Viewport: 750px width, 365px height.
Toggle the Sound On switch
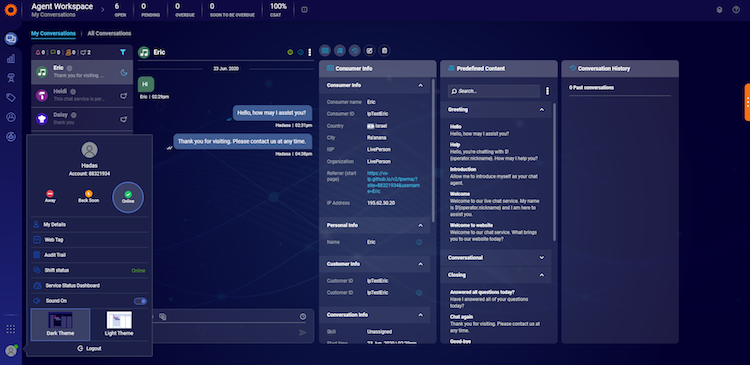point(140,301)
